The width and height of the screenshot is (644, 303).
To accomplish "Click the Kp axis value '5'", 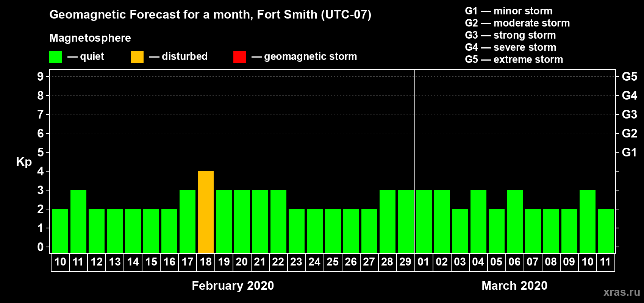I will [x=41, y=152].
